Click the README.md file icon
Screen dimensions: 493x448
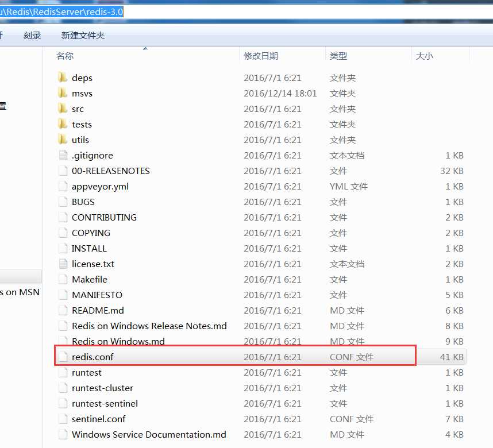tap(63, 310)
